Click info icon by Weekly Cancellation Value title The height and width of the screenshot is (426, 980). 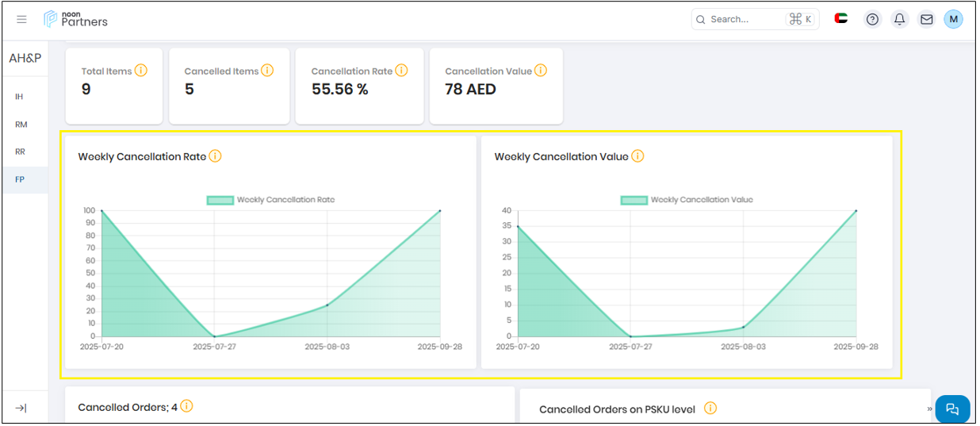[x=637, y=156]
